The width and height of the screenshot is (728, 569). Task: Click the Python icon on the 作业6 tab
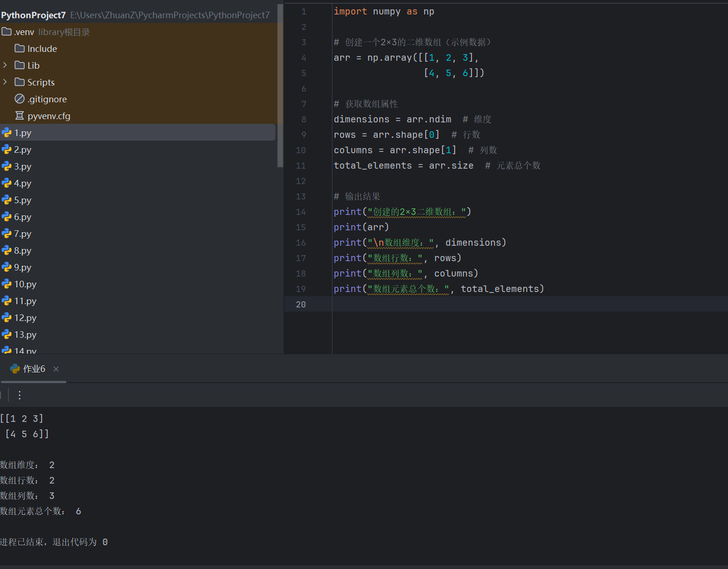14,369
